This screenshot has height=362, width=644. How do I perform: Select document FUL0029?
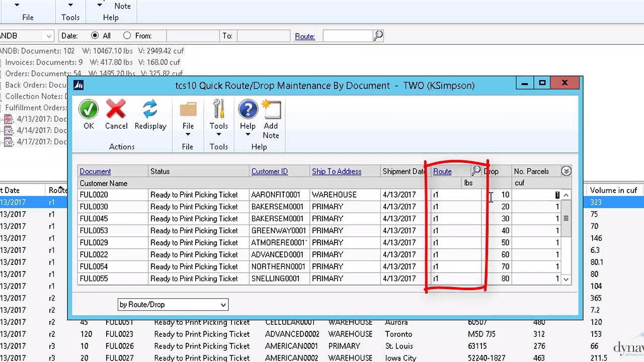point(94,243)
